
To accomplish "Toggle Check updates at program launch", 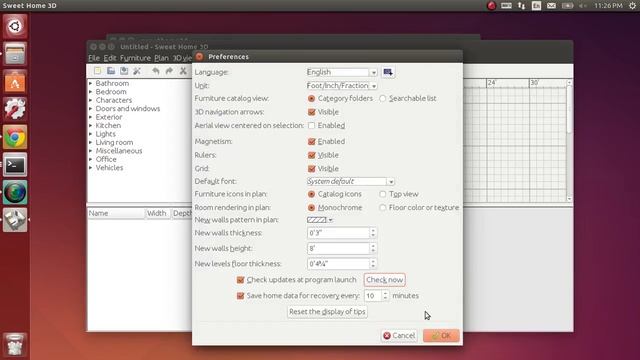I will click(240, 280).
